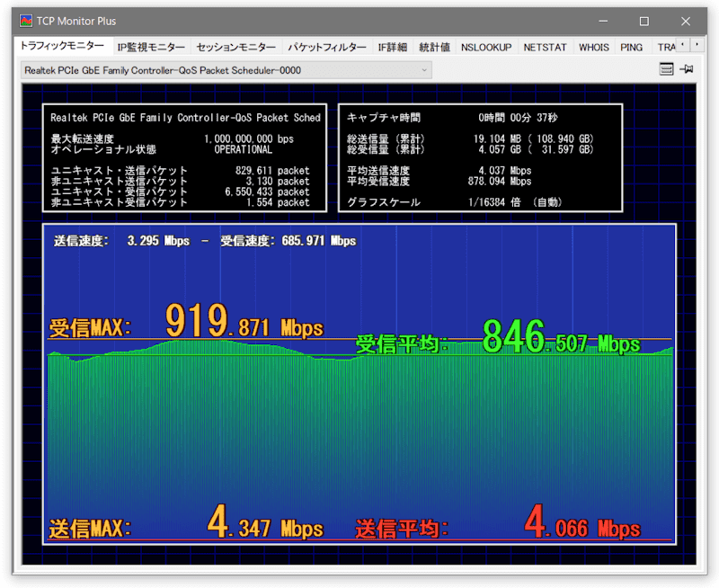
Task: Click the ユニキャスト・送信パケット 829,611 row
Action: coord(181,171)
